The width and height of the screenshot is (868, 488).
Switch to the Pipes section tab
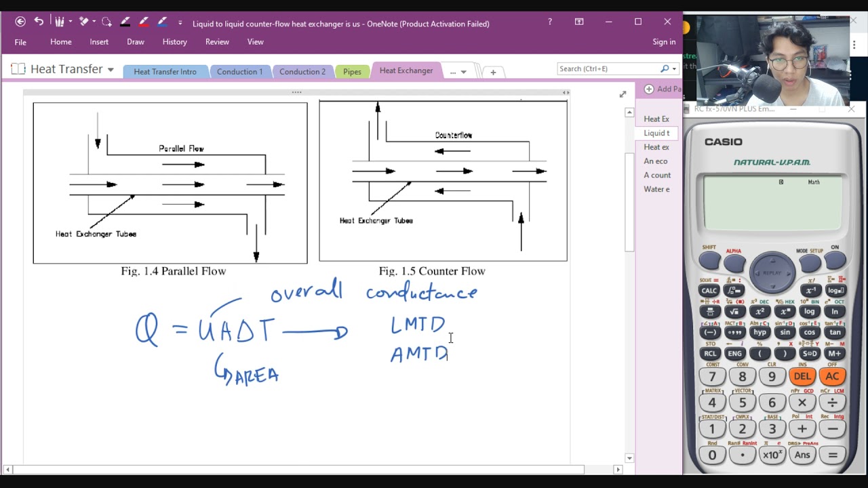[x=352, y=72]
